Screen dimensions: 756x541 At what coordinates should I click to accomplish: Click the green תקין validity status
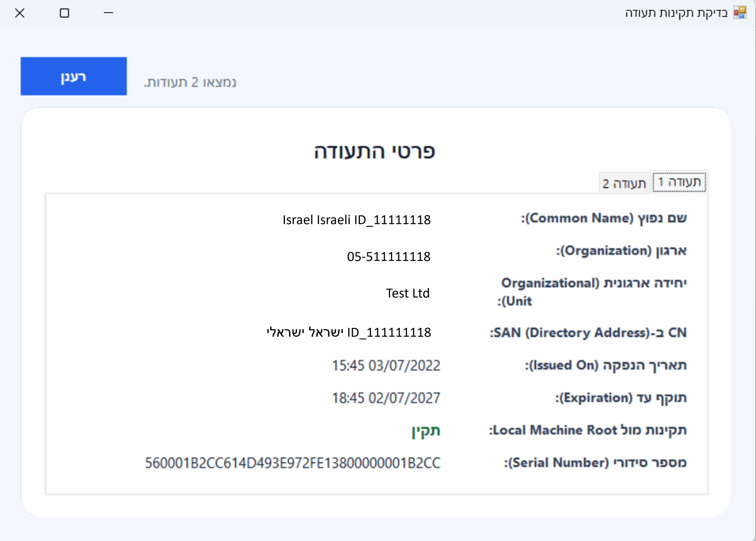click(426, 431)
